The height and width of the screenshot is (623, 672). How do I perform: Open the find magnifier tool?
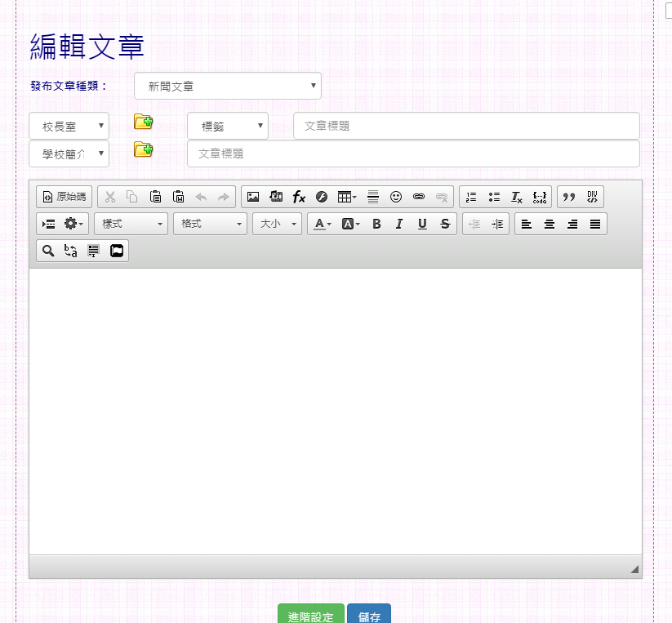[48, 251]
